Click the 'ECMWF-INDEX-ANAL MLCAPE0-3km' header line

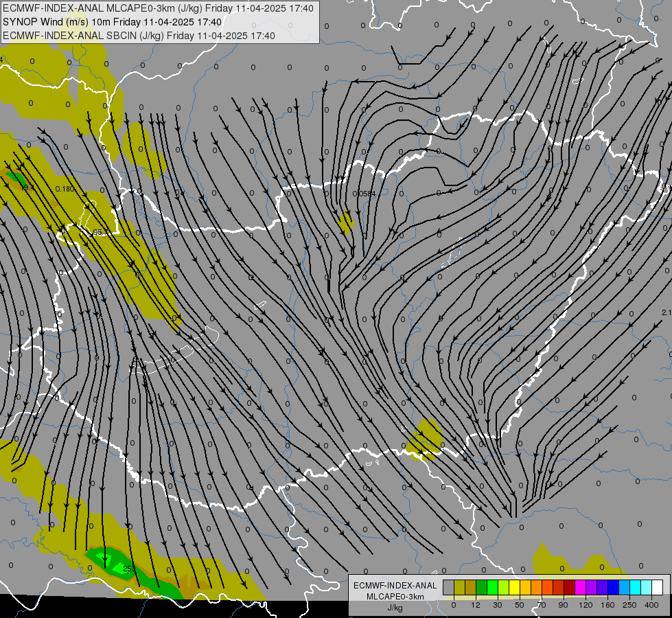tap(158, 8)
